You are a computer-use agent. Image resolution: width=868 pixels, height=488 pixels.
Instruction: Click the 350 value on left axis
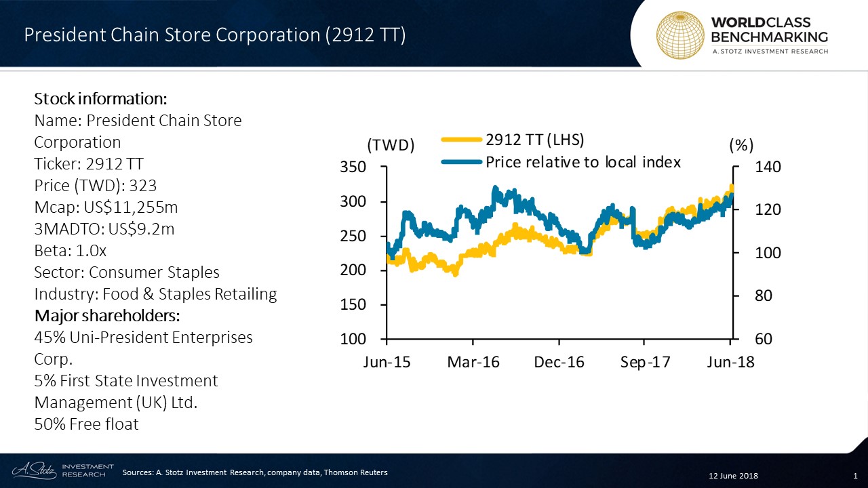click(x=353, y=167)
